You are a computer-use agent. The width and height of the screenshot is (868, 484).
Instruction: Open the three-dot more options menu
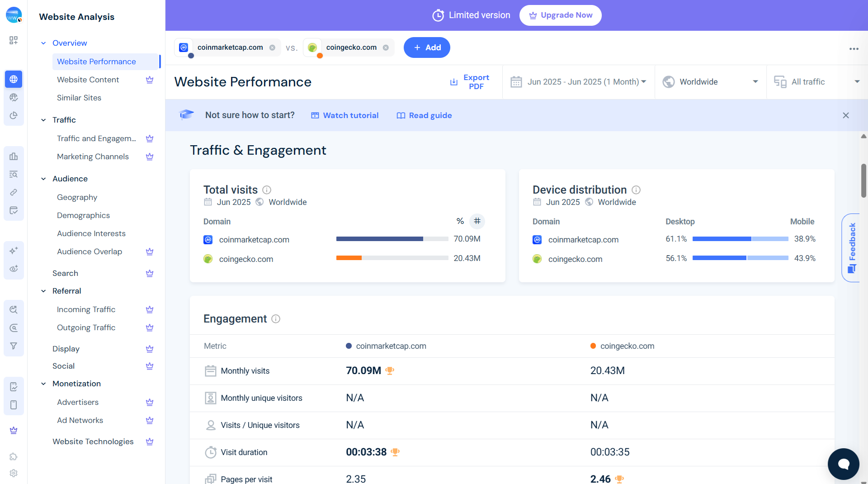click(854, 49)
